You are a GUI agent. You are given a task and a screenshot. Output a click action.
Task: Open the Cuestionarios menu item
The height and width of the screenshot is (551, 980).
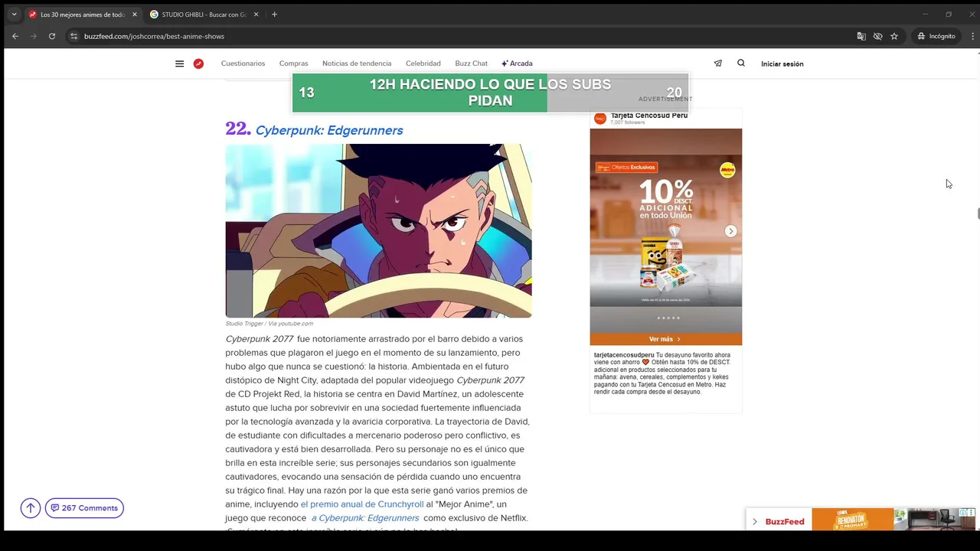click(x=243, y=64)
